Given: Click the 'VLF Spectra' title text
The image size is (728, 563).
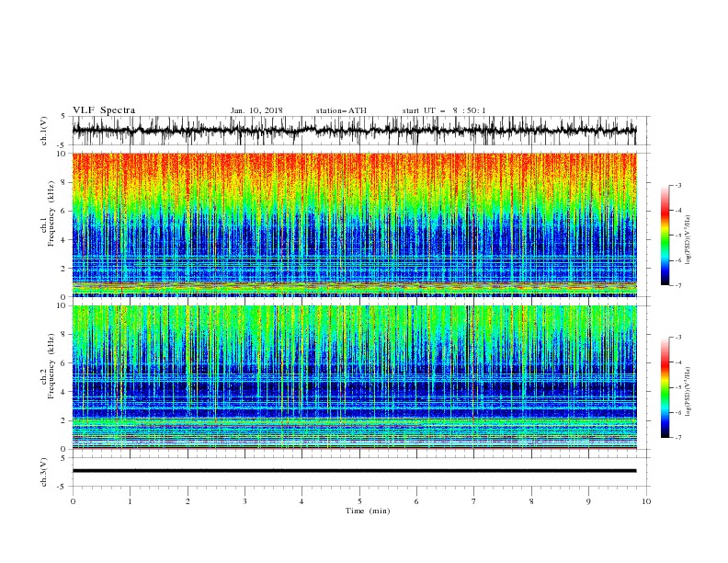Looking at the screenshot, I should [x=104, y=110].
